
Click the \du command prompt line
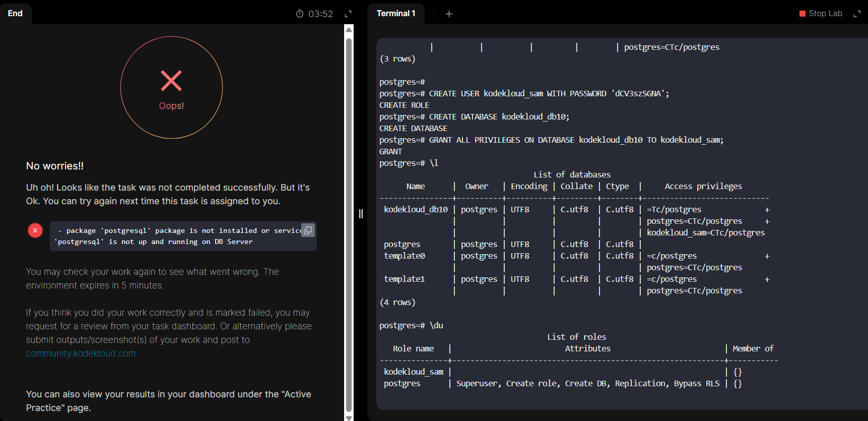click(411, 326)
